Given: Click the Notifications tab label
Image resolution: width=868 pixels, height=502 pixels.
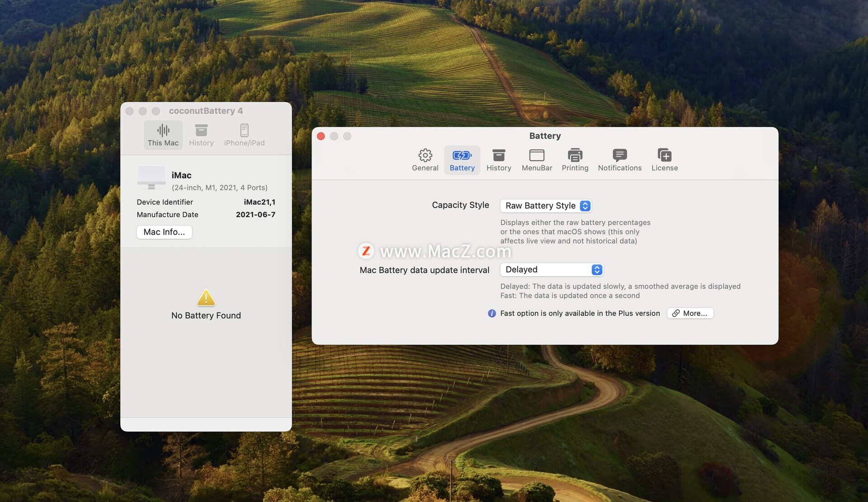Looking at the screenshot, I should (619, 168).
